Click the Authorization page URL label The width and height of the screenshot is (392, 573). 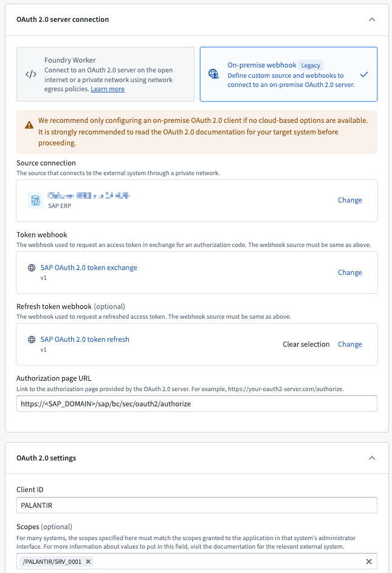point(53,378)
